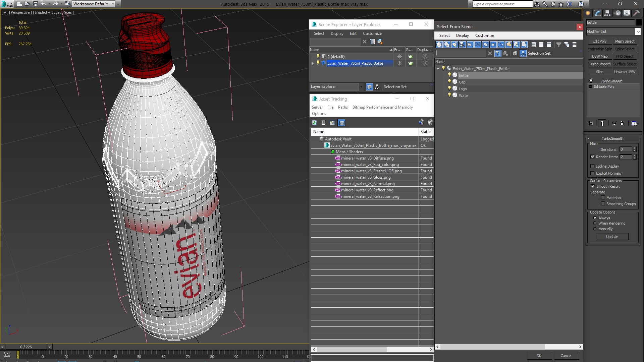Switch Asset Tracking to tree view icon
The width and height of the screenshot is (644, 362).
(332, 123)
